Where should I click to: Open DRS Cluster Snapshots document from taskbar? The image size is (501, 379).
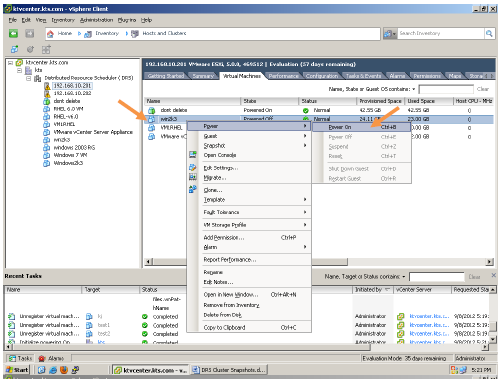coord(229,370)
